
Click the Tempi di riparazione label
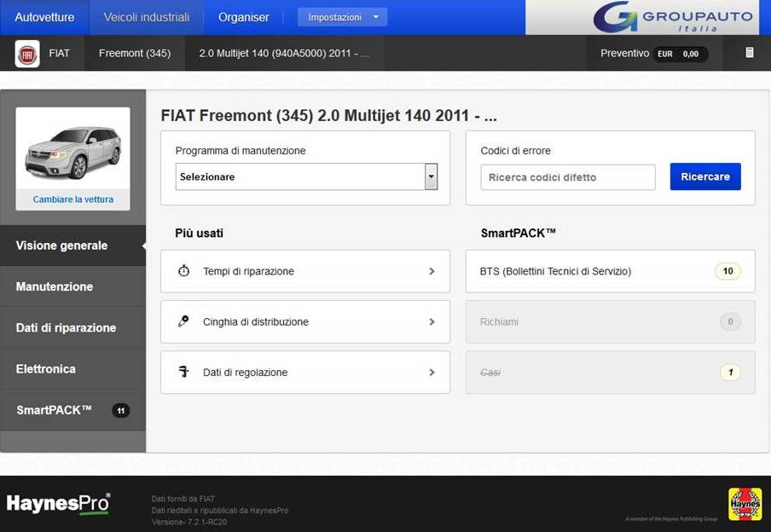(248, 271)
